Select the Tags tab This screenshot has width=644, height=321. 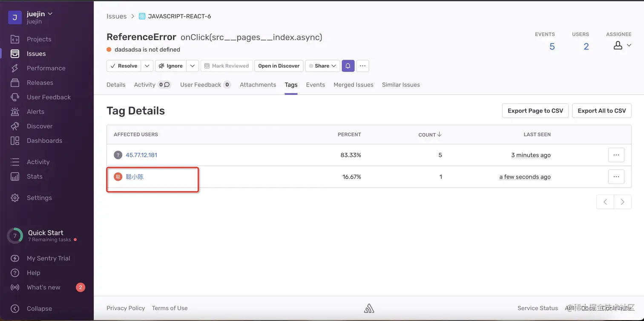pos(291,85)
